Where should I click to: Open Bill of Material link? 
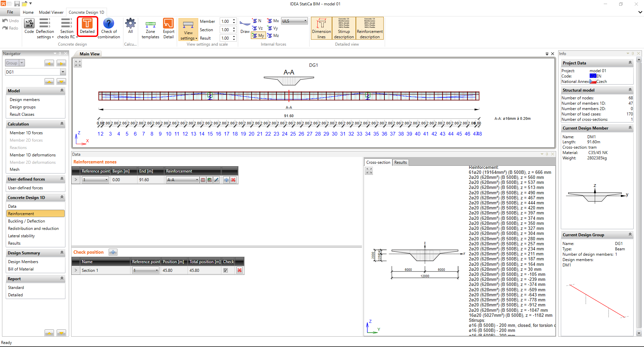[21, 269]
